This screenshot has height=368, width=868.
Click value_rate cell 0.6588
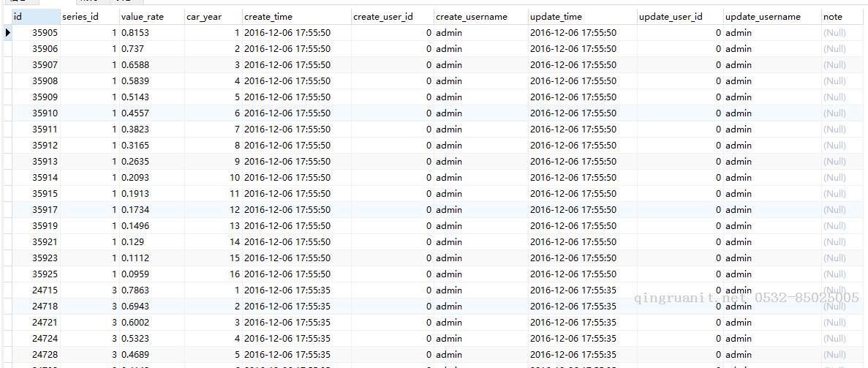tap(151, 65)
